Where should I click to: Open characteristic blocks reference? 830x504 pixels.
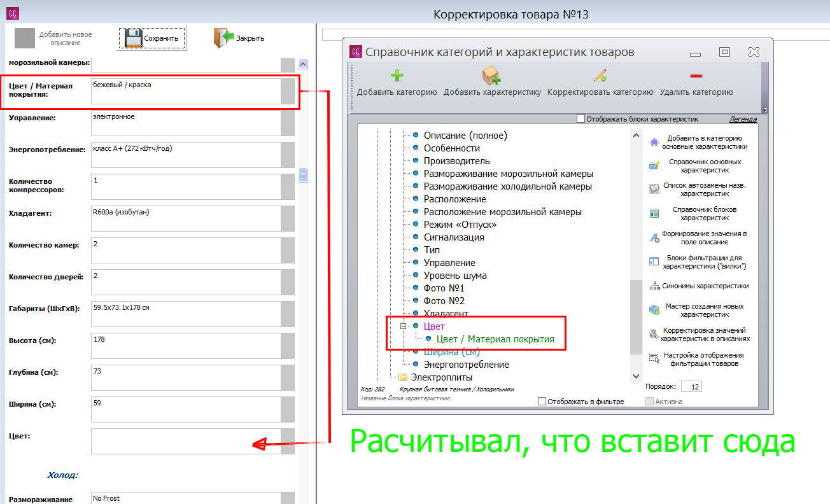698,213
